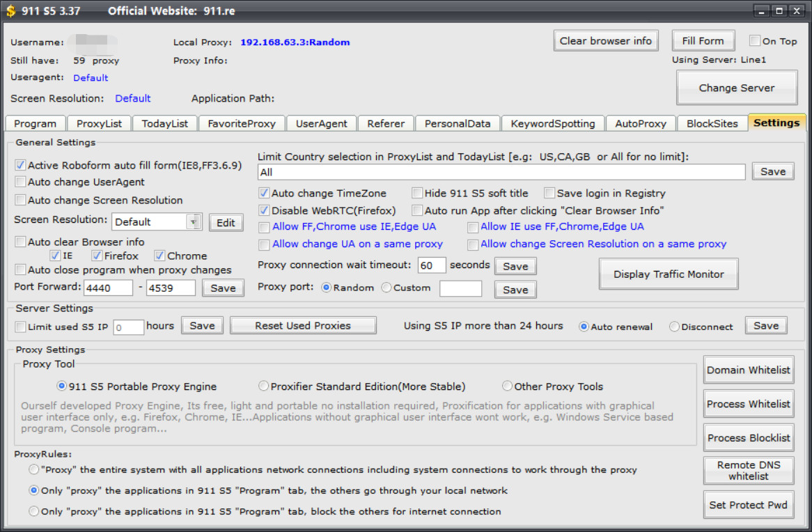This screenshot has height=532, width=812.
Task: Save the proxy connection wait timeout
Action: 515,266
